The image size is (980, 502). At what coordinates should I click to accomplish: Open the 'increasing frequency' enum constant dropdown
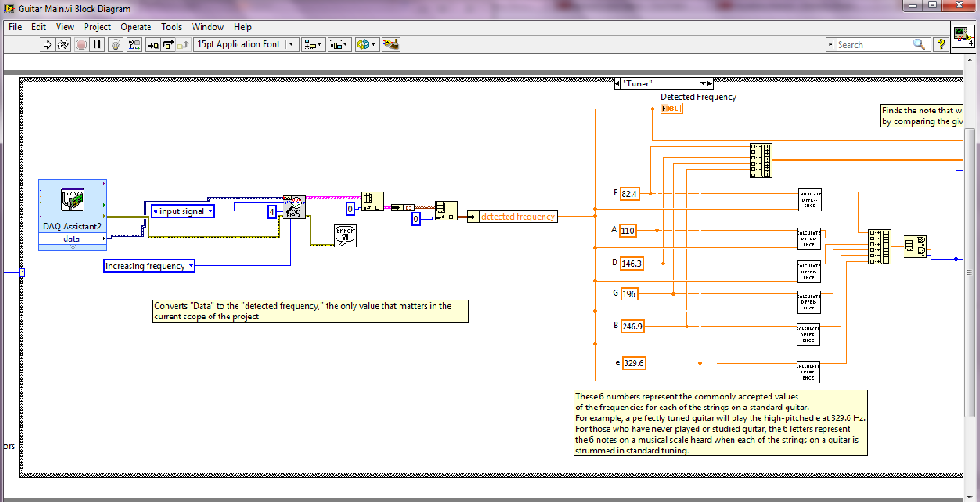click(x=149, y=265)
